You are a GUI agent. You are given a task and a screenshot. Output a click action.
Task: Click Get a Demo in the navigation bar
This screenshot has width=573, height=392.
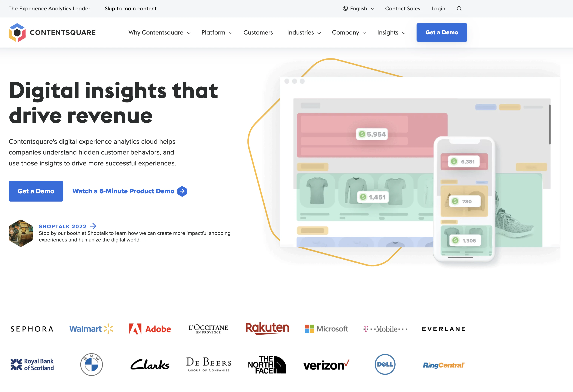pyautogui.click(x=442, y=32)
